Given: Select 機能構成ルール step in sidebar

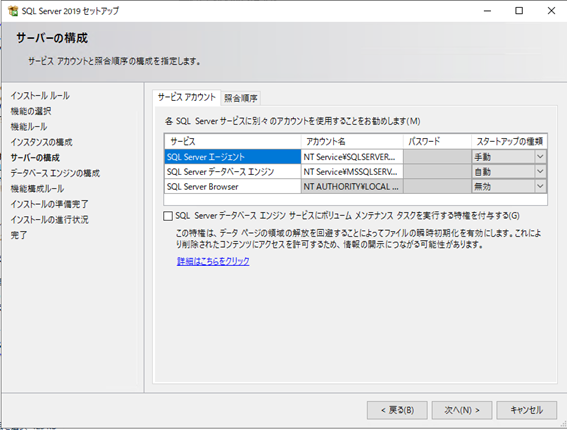Looking at the screenshot, I should 37,188.
